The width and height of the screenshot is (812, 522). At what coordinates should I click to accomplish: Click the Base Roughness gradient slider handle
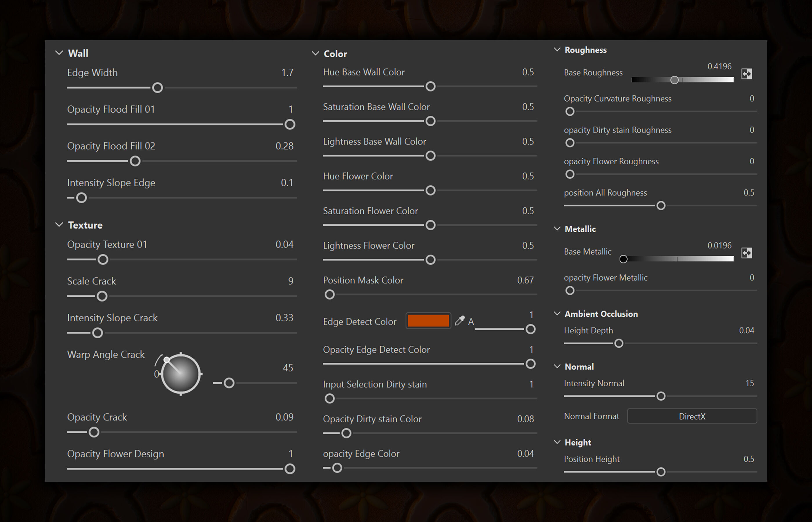point(675,80)
